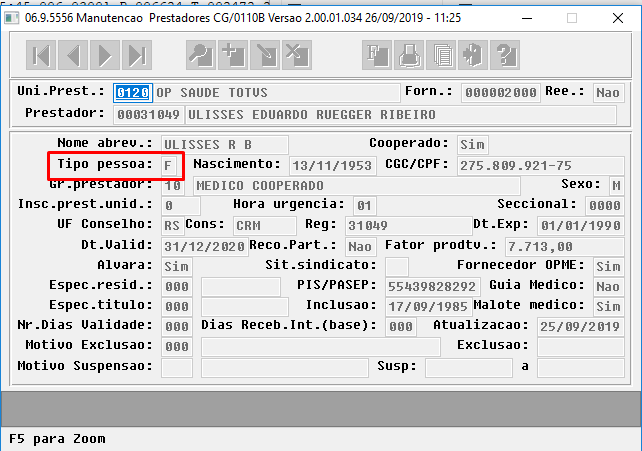Click Hora urgencia field 01

[x=365, y=205]
